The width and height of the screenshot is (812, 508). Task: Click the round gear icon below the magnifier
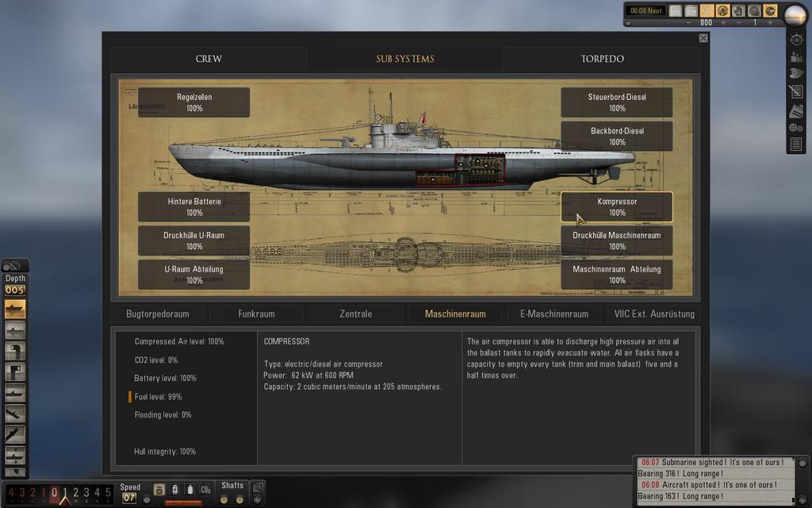click(258, 500)
